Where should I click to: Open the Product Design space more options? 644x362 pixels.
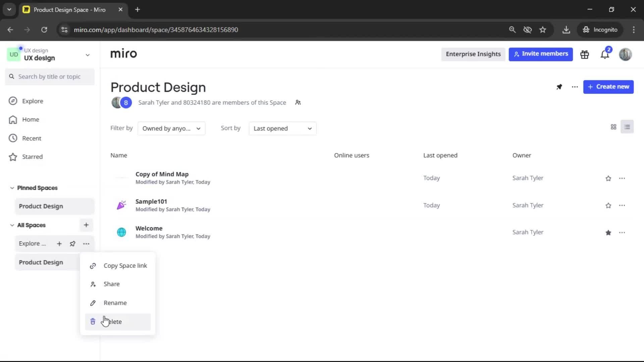575,87
